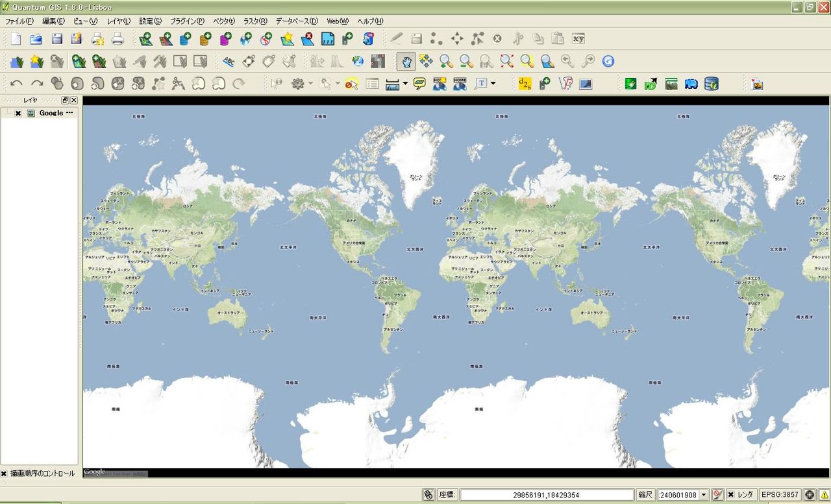This screenshot has width=831, height=504.
Task: Select the Zoom In magnifier tool
Action: click(446, 61)
